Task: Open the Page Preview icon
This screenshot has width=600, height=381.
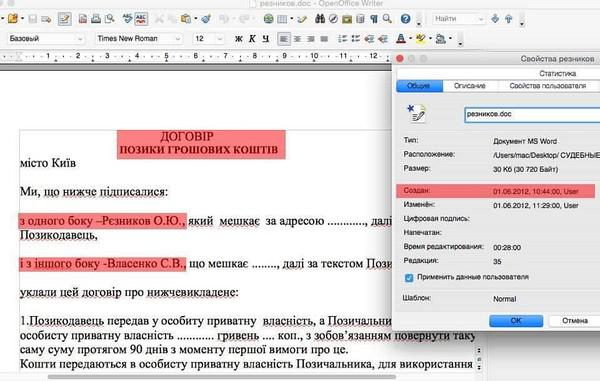Action: pos(110,19)
